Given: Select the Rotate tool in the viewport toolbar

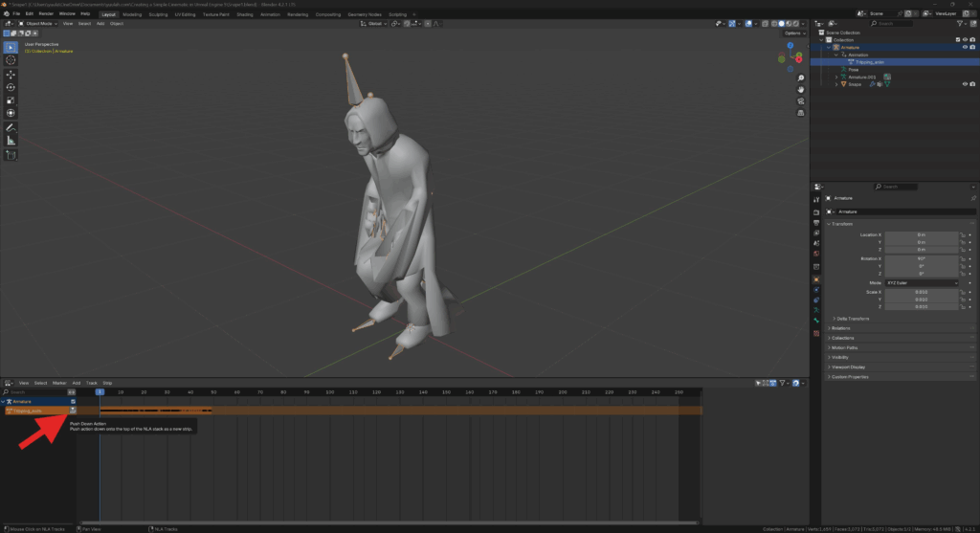Looking at the screenshot, I should (11, 87).
